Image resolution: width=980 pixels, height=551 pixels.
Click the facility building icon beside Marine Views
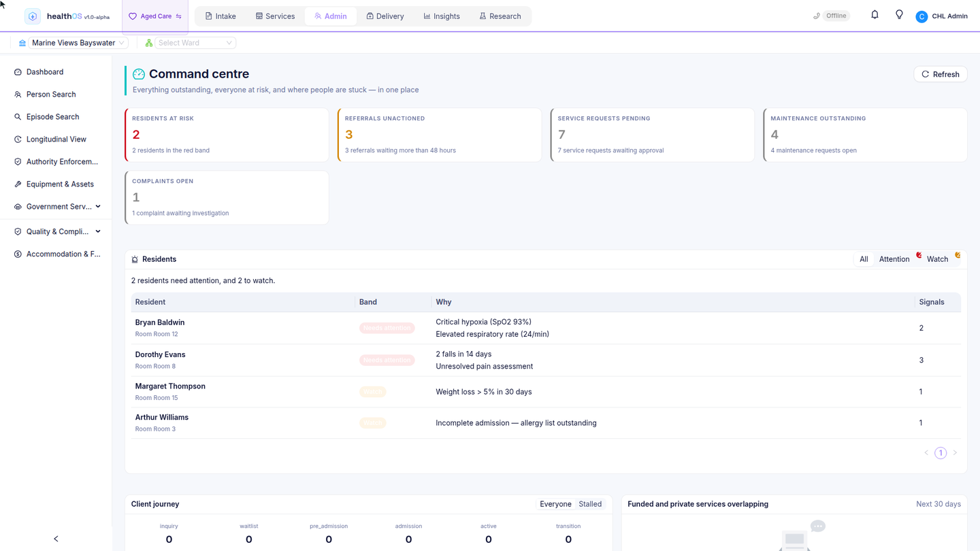click(x=22, y=43)
